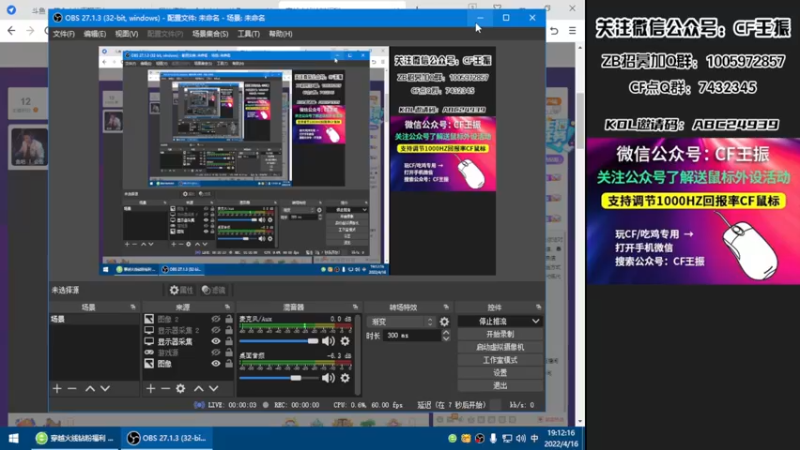Hide the 图像 source via eye icon
Viewport: 800px width, 450px height.
216,364
